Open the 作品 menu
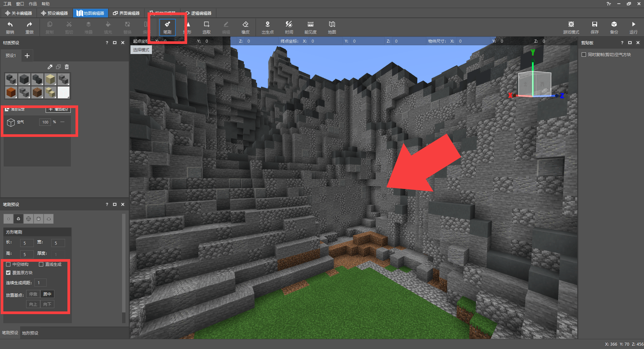644x349 pixels. coord(33,4)
